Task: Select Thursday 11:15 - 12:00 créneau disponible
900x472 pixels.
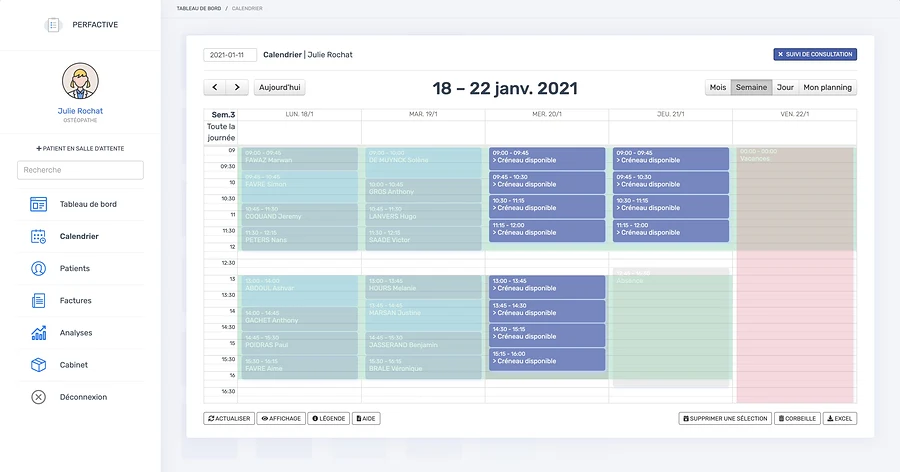Action: [x=671, y=231]
